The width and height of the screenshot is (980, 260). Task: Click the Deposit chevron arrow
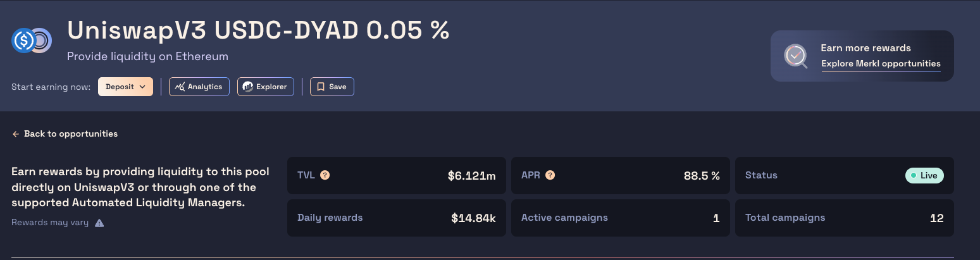click(x=142, y=87)
